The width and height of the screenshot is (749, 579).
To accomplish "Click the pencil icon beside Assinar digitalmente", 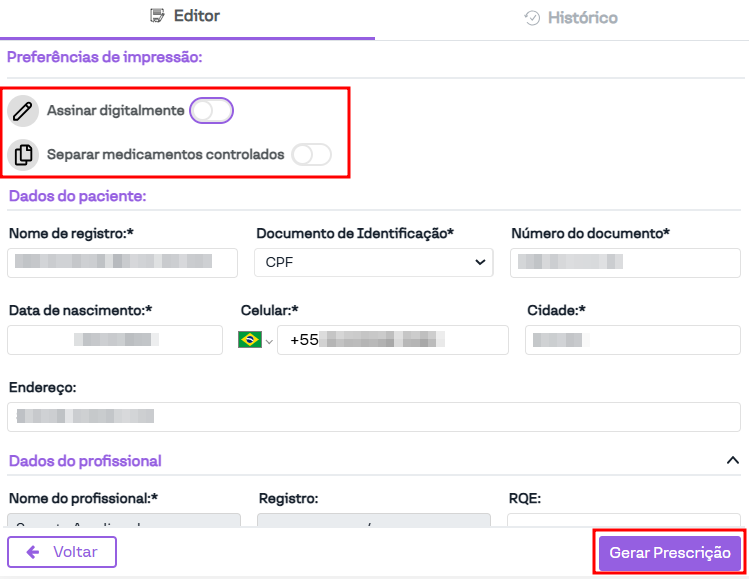I will pyautogui.click(x=23, y=111).
